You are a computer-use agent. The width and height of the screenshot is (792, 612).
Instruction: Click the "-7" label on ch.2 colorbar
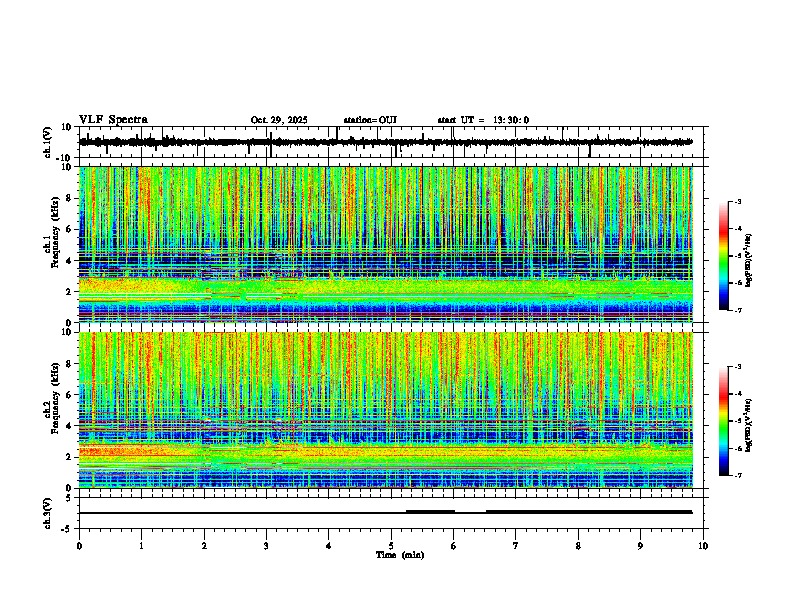(738, 475)
